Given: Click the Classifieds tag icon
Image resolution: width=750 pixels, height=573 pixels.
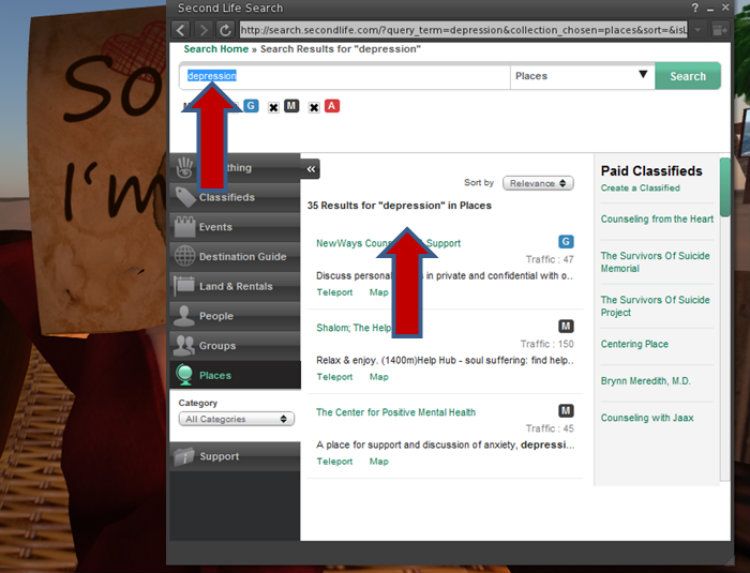Looking at the screenshot, I should coord(185,197).
